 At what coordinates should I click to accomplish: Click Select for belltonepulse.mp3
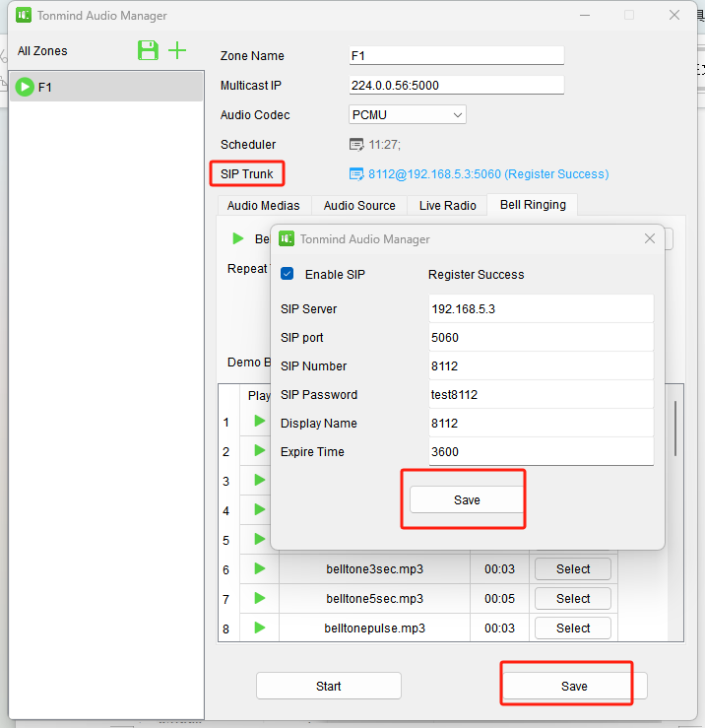coord(573,628)
